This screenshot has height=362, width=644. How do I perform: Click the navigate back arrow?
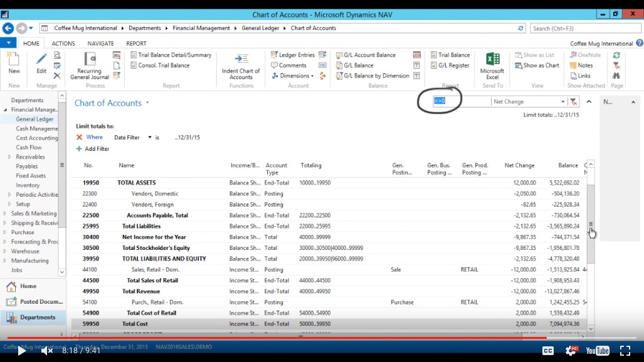point(8,28)
